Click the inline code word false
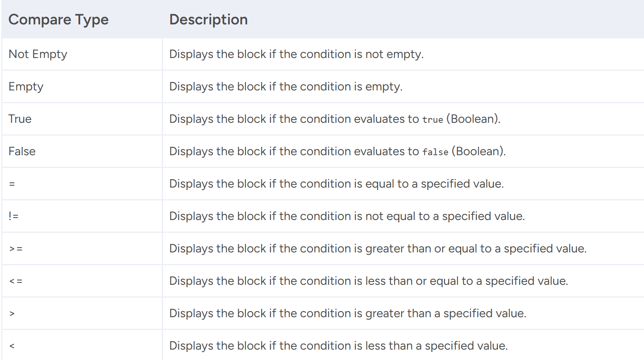 435,152
